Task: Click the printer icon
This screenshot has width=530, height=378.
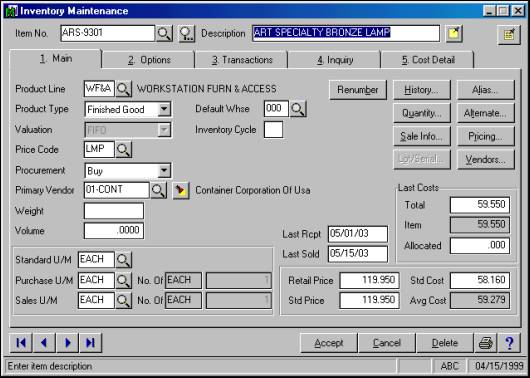Action: coord(486,343)
